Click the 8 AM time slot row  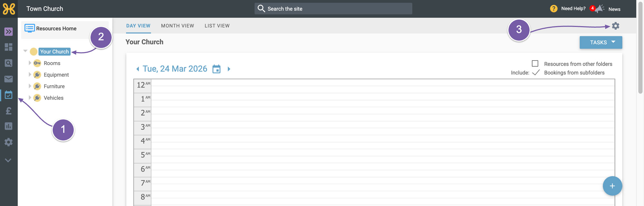383,198
